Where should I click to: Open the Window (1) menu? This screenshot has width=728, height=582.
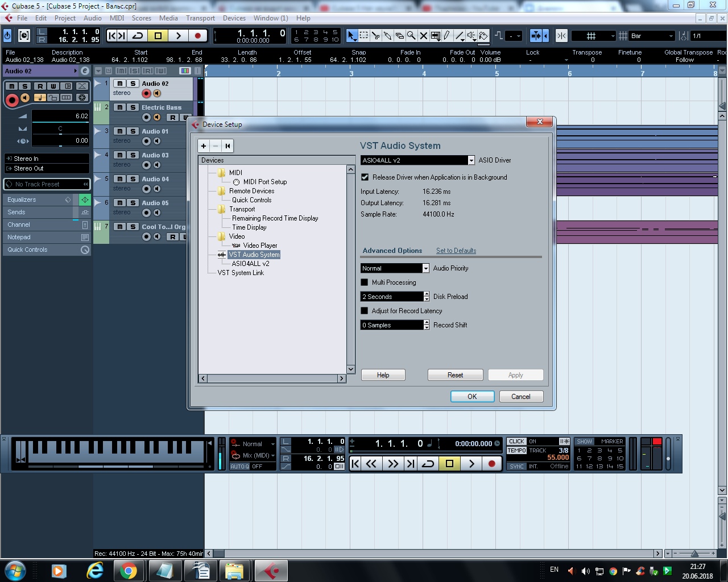(x=271, y=18)
